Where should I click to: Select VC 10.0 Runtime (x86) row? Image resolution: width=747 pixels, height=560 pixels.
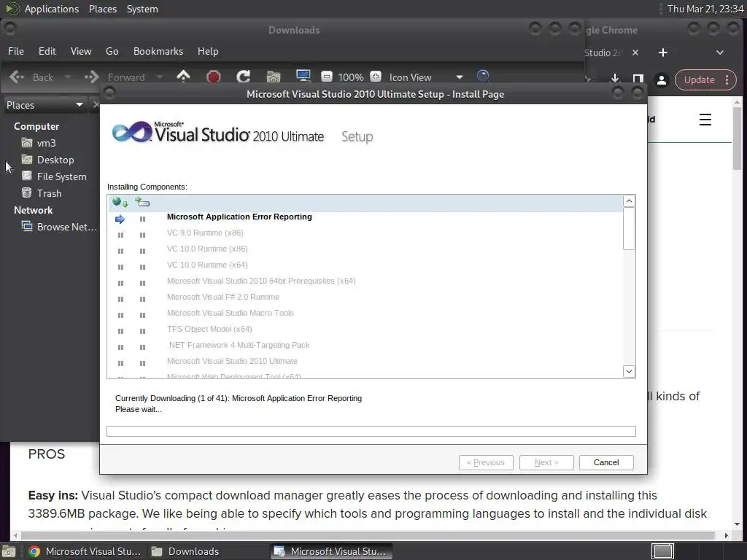[365, 249]
